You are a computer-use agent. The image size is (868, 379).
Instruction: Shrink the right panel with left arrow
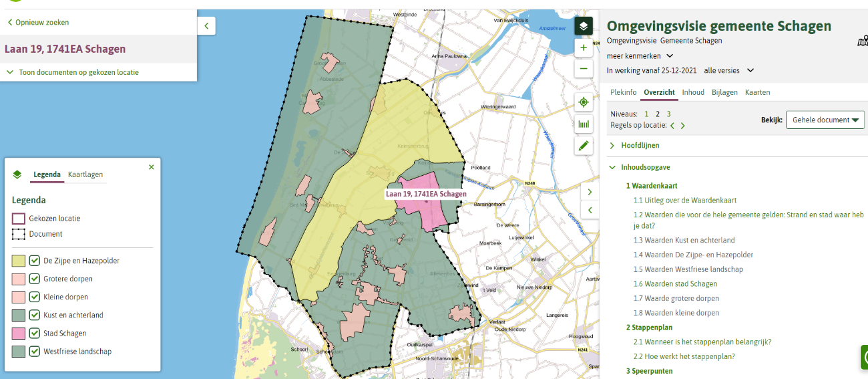tap(590, 211)
